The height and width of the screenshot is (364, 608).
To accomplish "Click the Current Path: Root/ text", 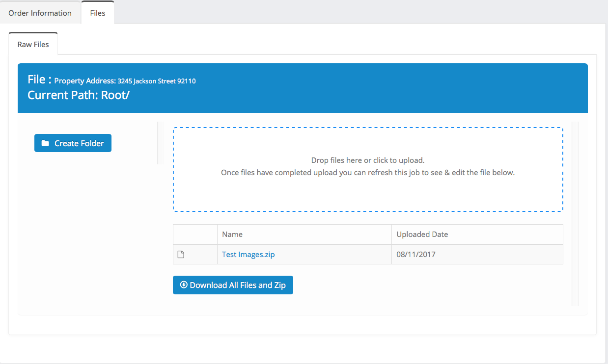I will [79, 95].
